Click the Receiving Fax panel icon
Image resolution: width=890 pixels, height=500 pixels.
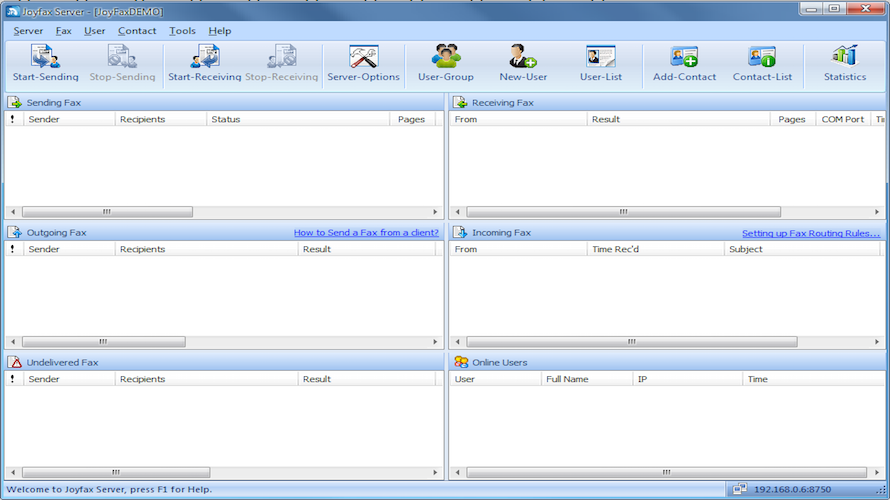pos(460,103)
